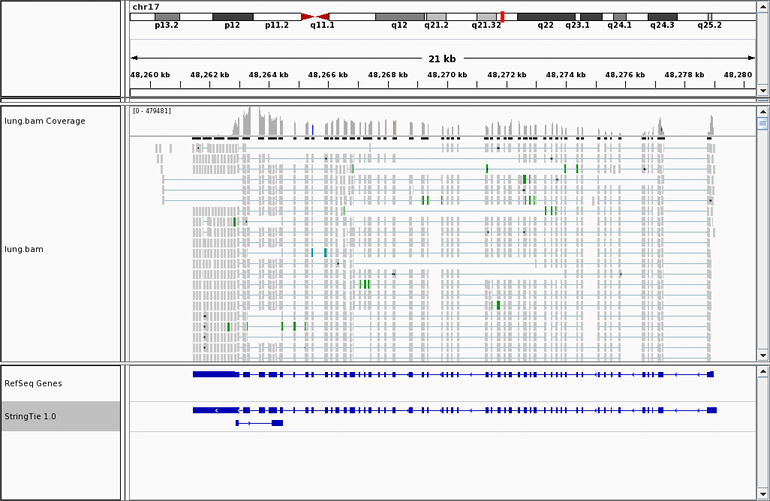Screen dimensions: 770x501
Task: Click the q11.1 cytoband label
Action: 322,25
